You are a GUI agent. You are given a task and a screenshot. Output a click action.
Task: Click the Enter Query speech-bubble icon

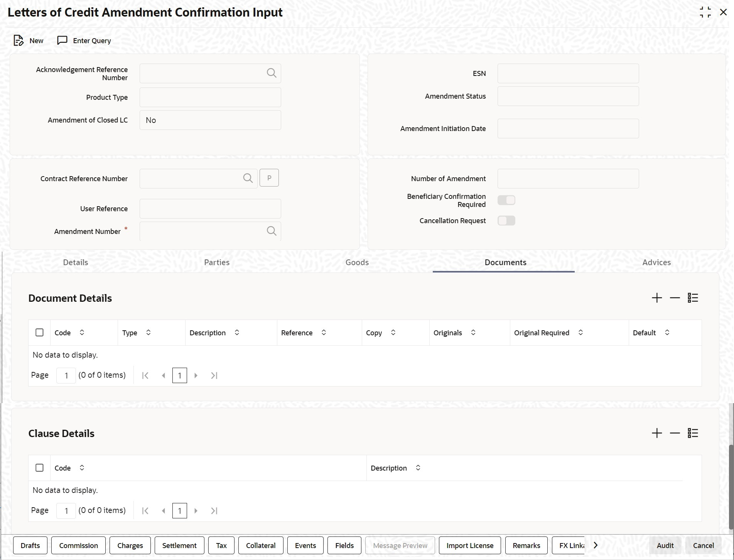point(62,40)
